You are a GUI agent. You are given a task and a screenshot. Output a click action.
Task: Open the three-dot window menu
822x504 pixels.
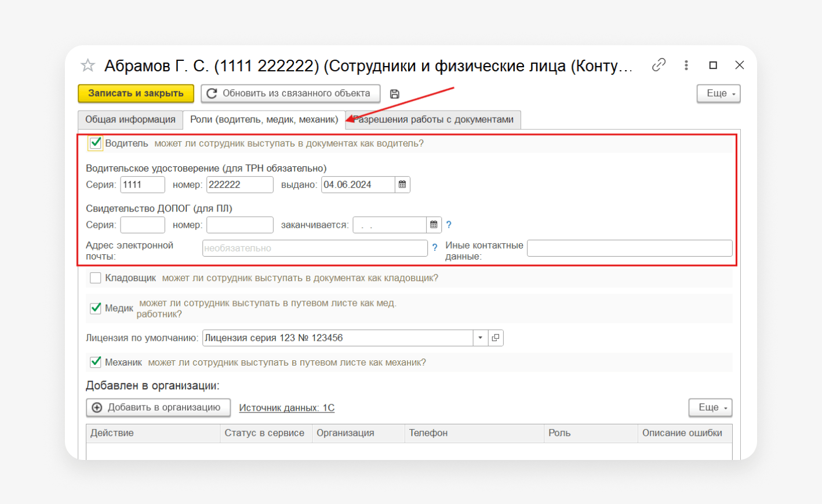click(686, 65)
